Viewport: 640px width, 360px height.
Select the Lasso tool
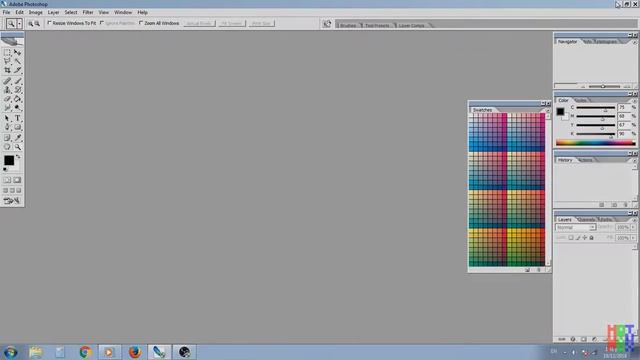click(x=7, y=61)
